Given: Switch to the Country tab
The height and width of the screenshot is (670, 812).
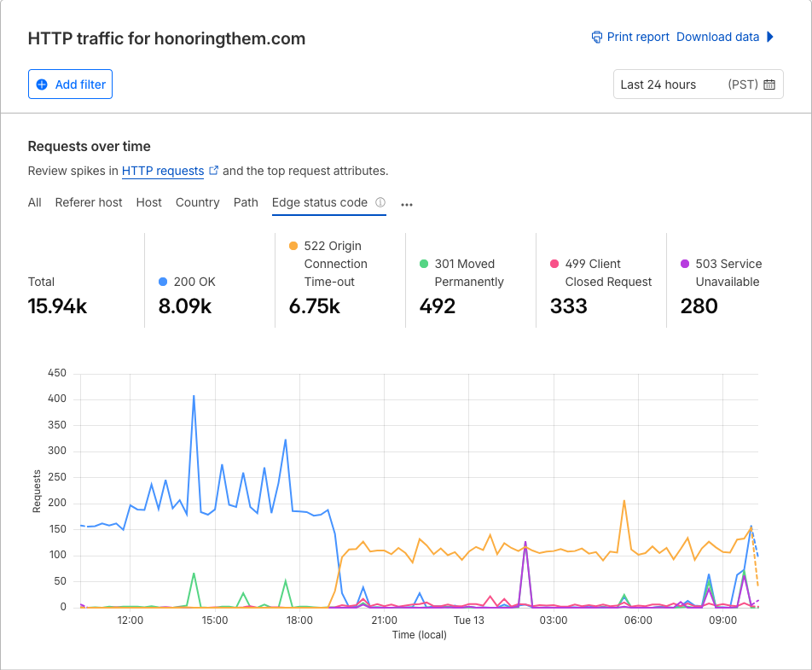Looking at the screenshot, I should (x=197, y=202).
